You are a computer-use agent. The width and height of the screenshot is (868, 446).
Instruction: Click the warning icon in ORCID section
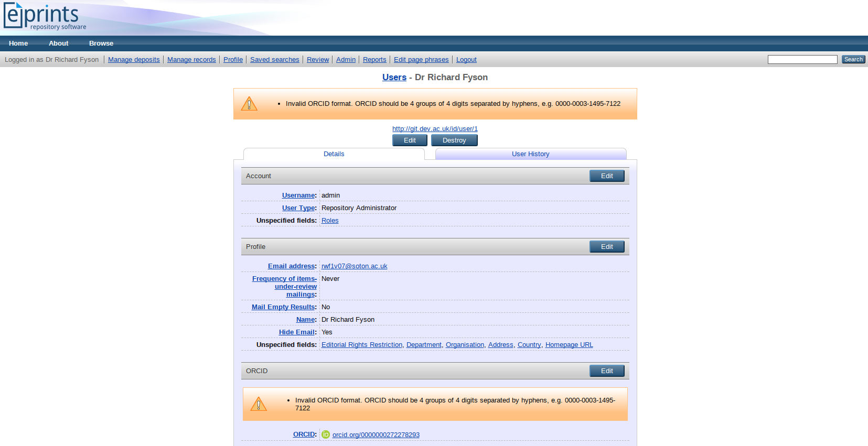click(259, 404)
